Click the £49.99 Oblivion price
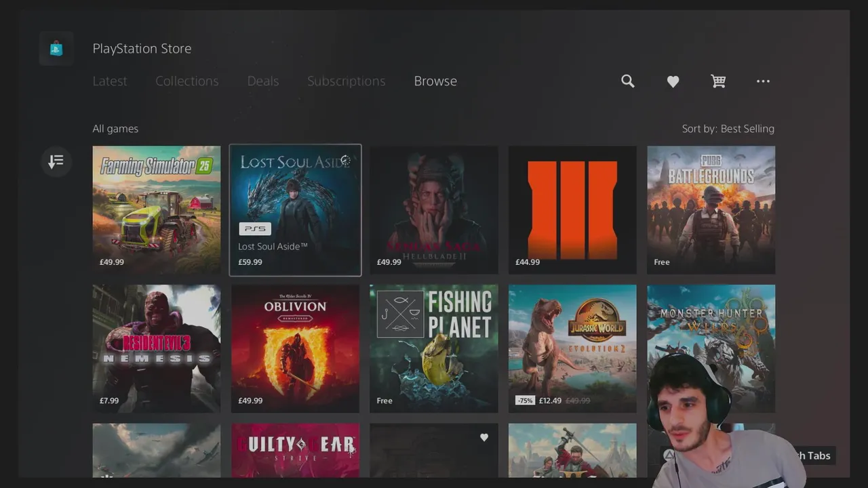868x488 pixels. pyautogui.click(x=250, y=401)
